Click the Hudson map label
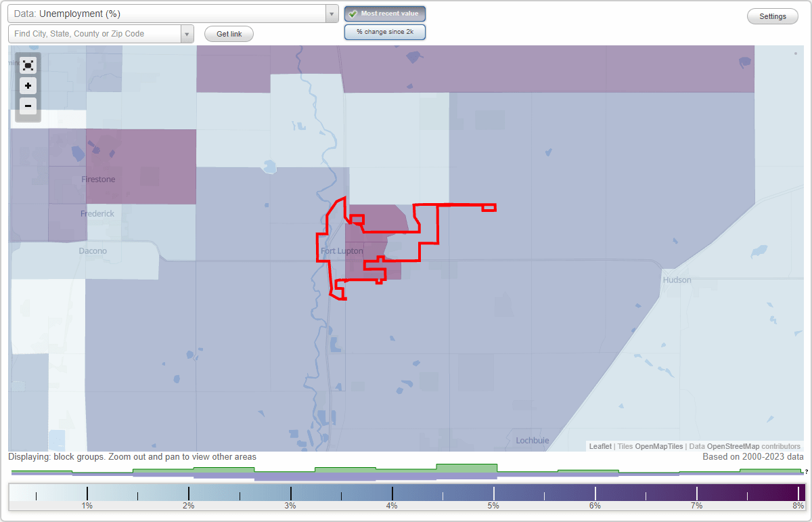 click(x=677, y=280)
